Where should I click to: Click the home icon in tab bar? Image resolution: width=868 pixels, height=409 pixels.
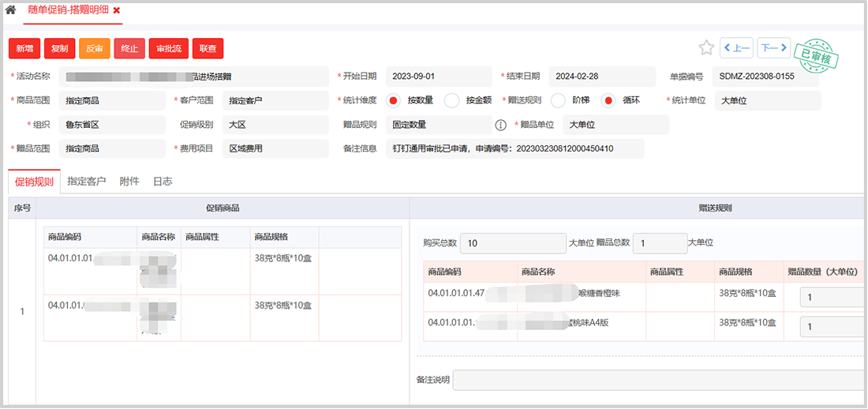coord(11,10)
